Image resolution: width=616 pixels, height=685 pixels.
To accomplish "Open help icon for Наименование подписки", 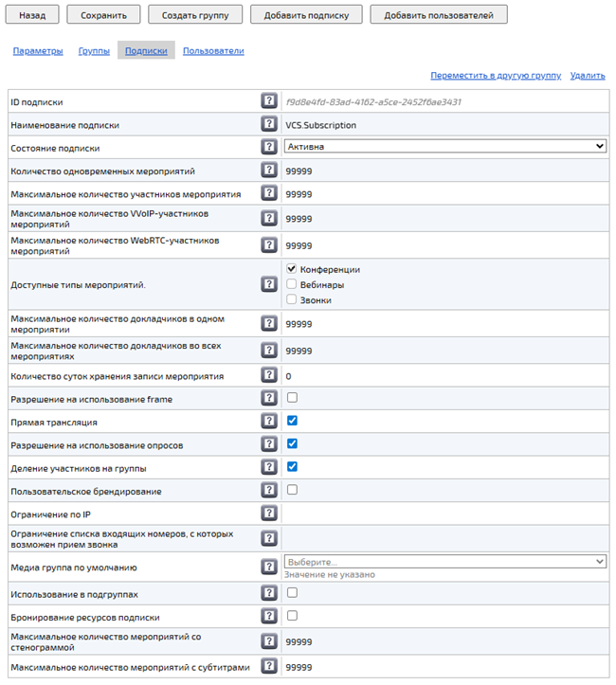I will (x=269, y=124).
